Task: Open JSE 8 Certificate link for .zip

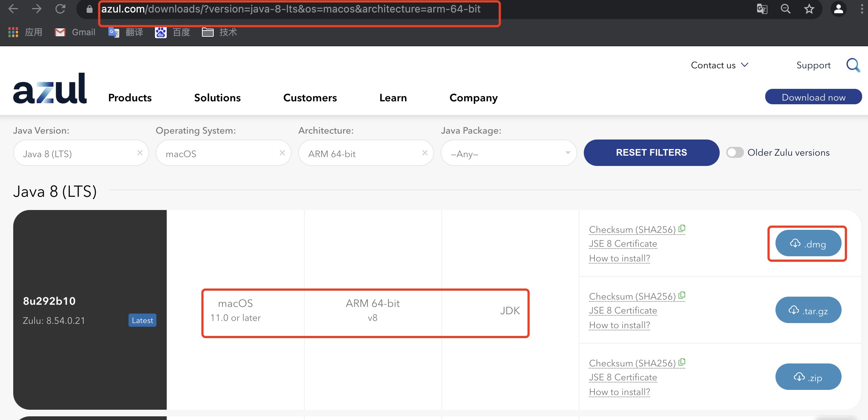Action: coord(623,377)
